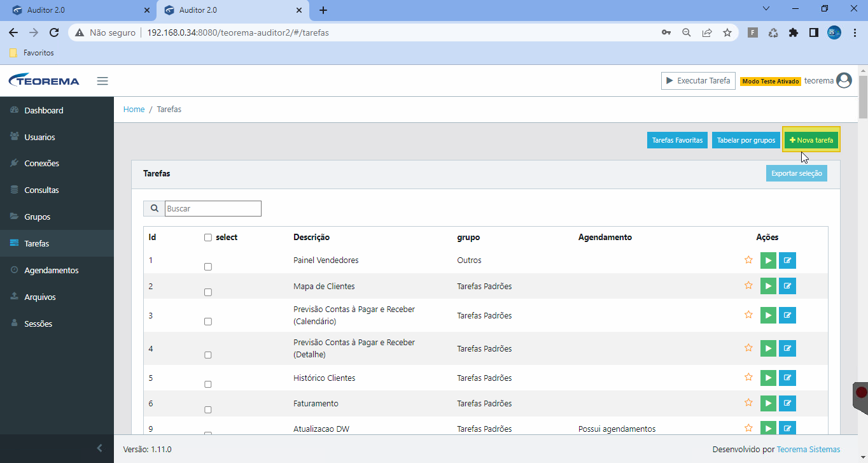Run the Histórico Clientes task

(768, 378)
